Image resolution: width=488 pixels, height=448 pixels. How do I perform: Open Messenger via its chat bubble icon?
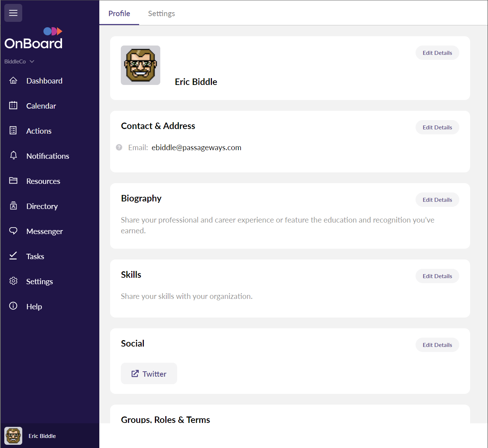tap(13, 231)
